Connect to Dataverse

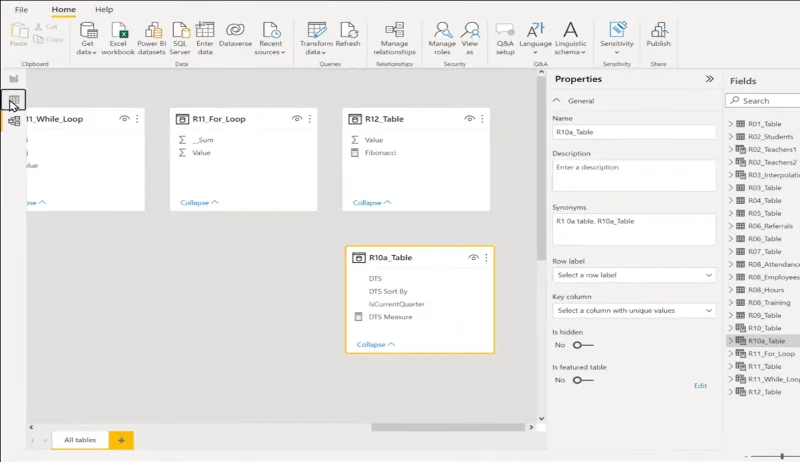coord(235,35)
